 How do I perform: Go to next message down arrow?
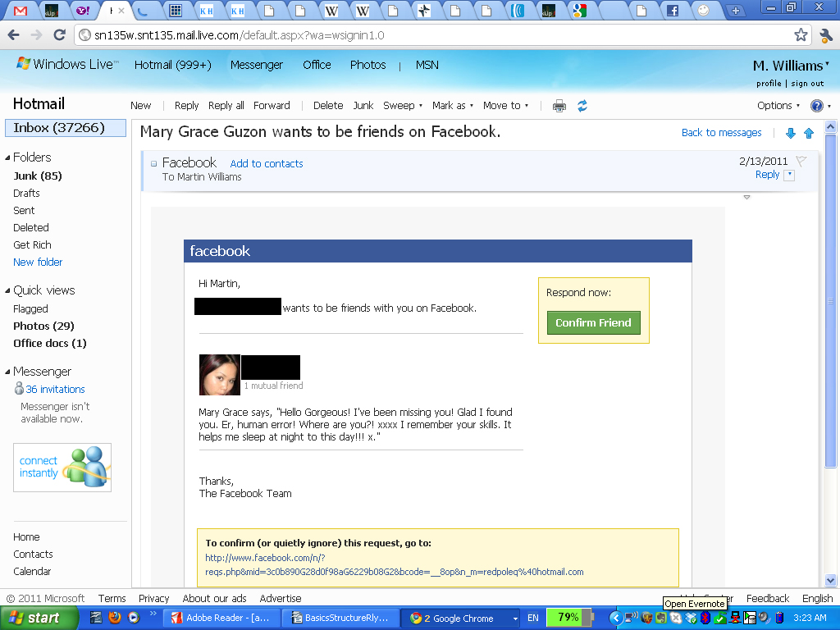(x=790, y=134)
